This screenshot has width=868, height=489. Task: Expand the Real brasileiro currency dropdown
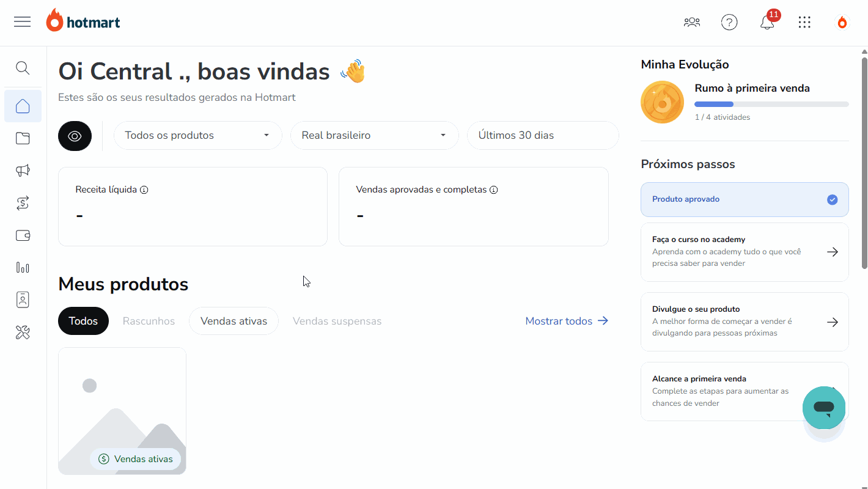[x=375, y=136]
